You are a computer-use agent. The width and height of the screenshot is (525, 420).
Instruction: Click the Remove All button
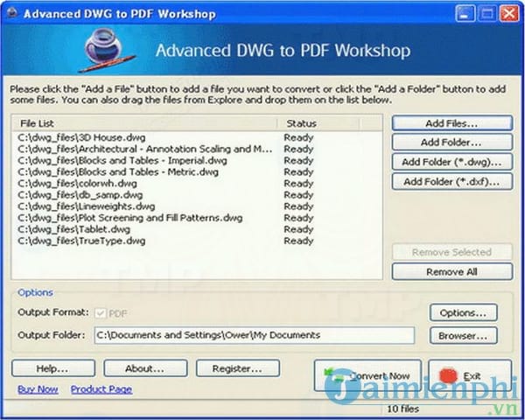(452, 271)
